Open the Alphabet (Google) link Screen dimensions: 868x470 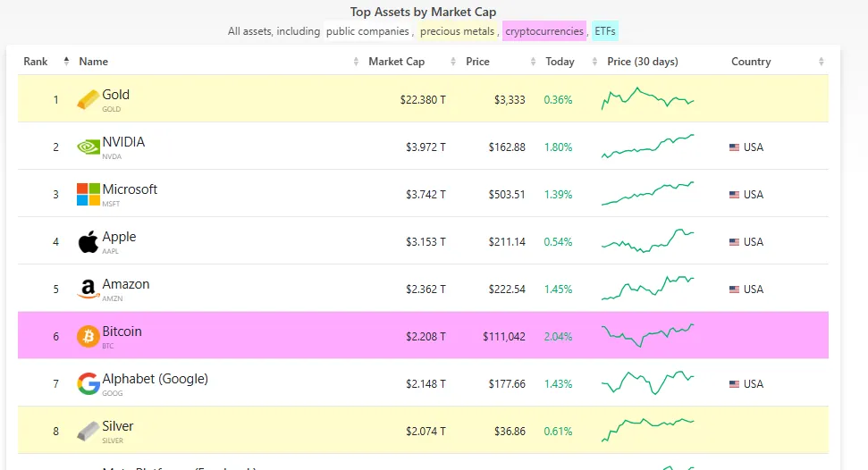pyautogui.click(x=155, y=379)
